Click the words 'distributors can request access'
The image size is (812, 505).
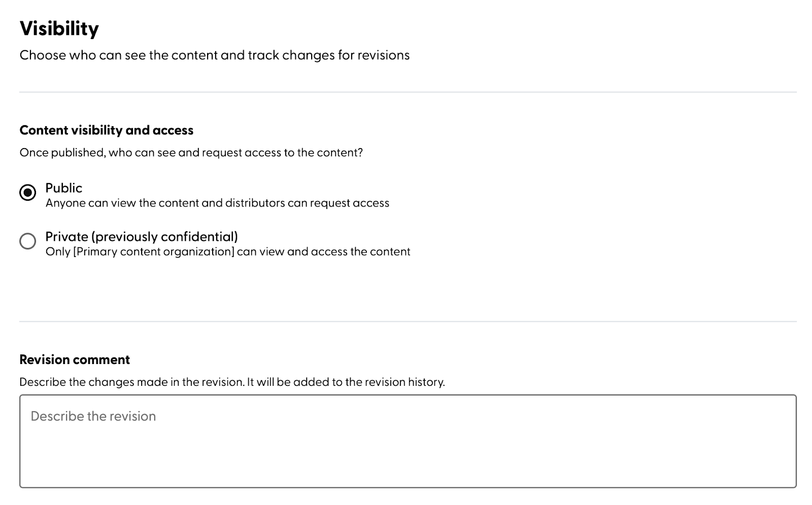tap(307, 203)
